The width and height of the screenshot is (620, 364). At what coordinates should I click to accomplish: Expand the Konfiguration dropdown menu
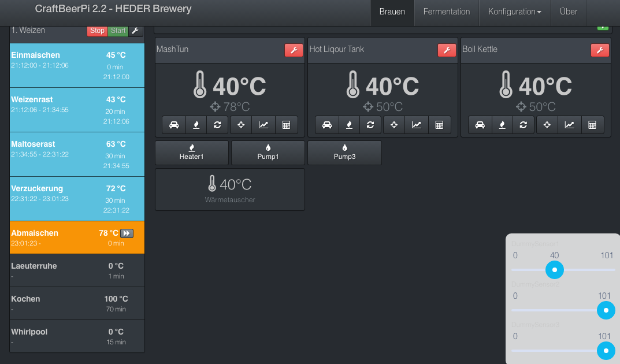pyautogui.click(x=514, y=12)
